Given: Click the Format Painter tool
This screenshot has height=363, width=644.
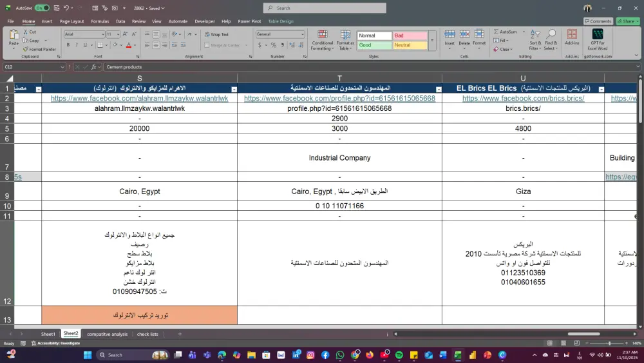Looking at the screenshot, I should [x=39, y=50].
